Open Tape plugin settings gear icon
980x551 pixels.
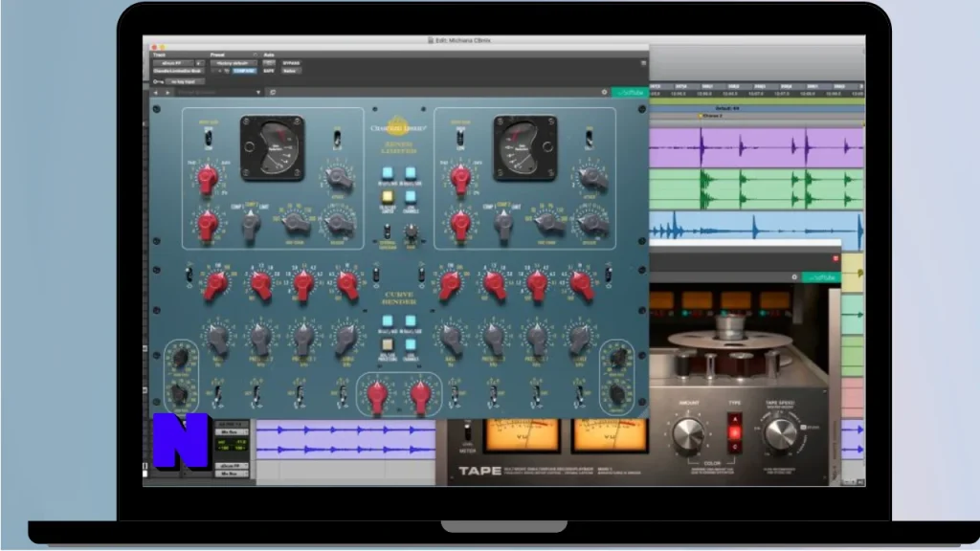(794, 276)
